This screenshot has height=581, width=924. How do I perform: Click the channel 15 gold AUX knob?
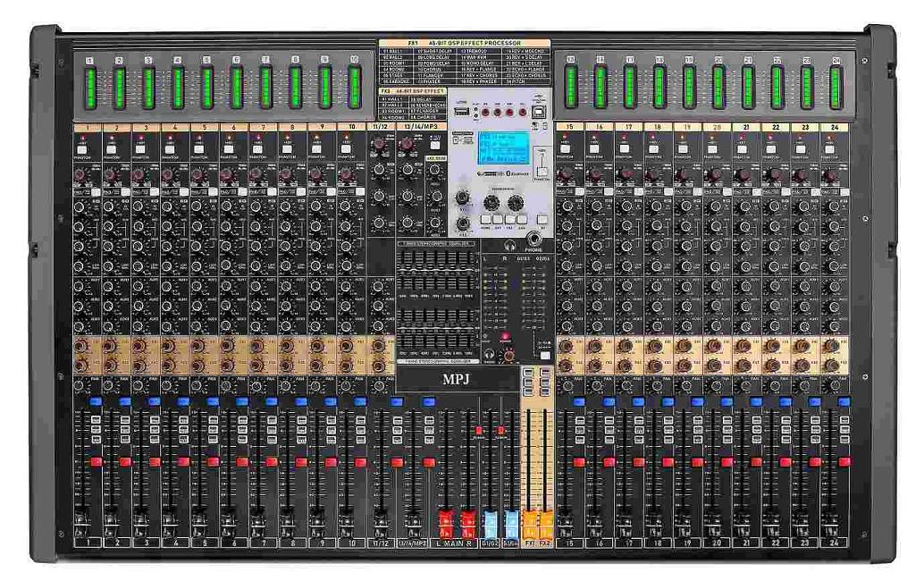[567, 346]
